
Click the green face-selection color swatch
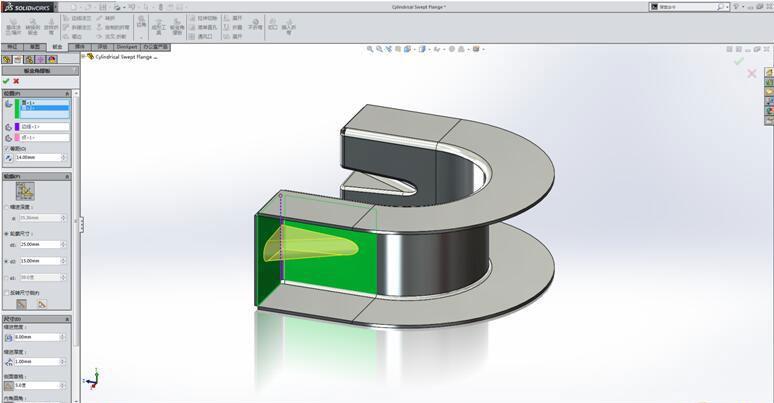click(x=17, y=109)
